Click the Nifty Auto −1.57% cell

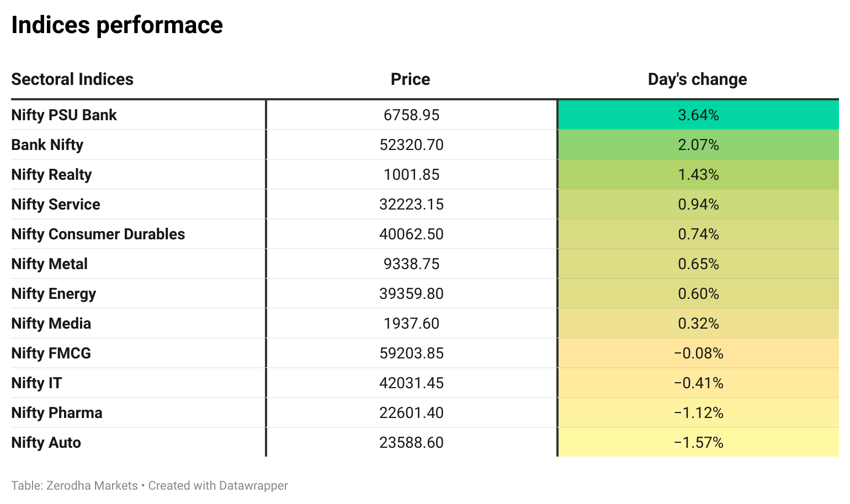tap(698, 443)
